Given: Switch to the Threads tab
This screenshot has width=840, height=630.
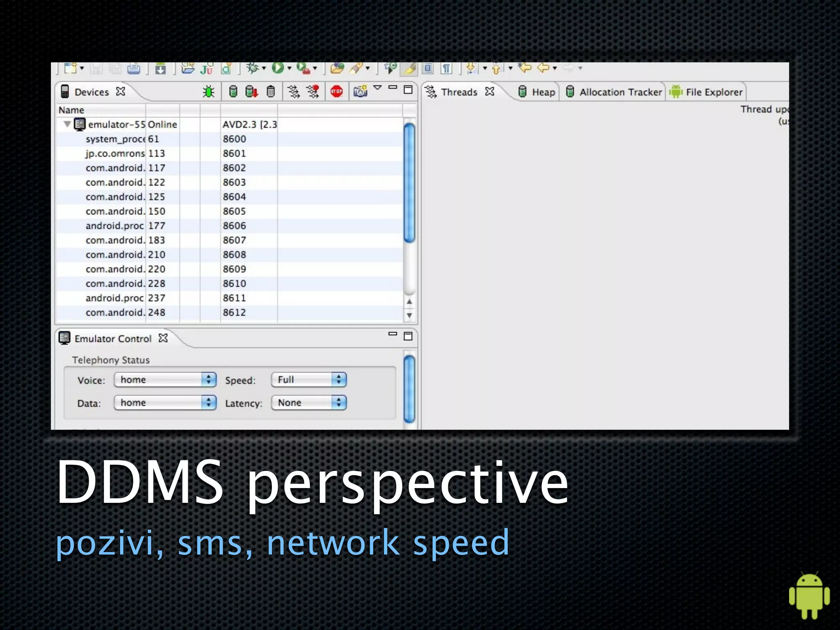Looking at the screenshot, I should coord(459,92).
